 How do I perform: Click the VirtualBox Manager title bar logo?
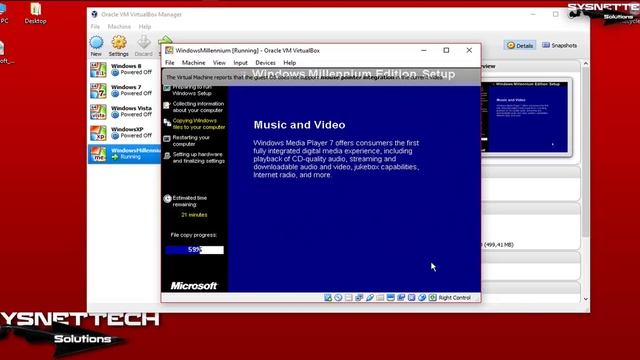pos(94,14)
